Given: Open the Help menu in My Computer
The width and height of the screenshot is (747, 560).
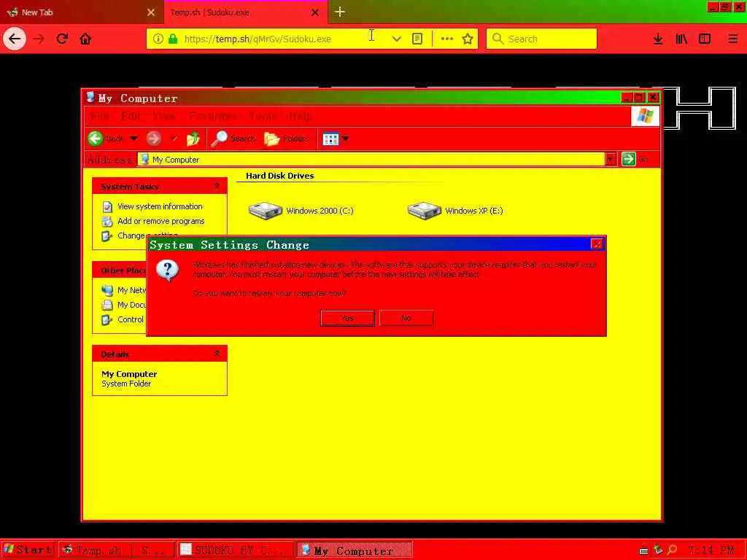Looking at the screenshot, I should [300, 116].
